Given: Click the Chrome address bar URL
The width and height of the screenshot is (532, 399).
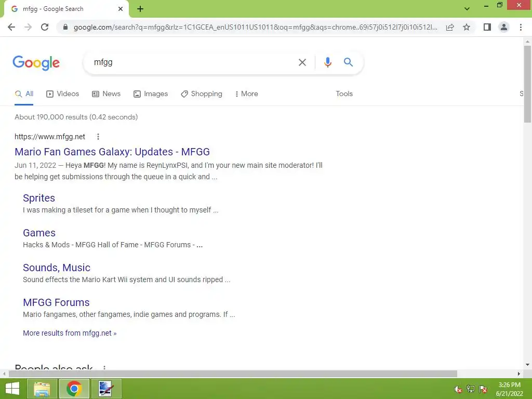Looking at the screenshot, I should click(x=255, y=27).
